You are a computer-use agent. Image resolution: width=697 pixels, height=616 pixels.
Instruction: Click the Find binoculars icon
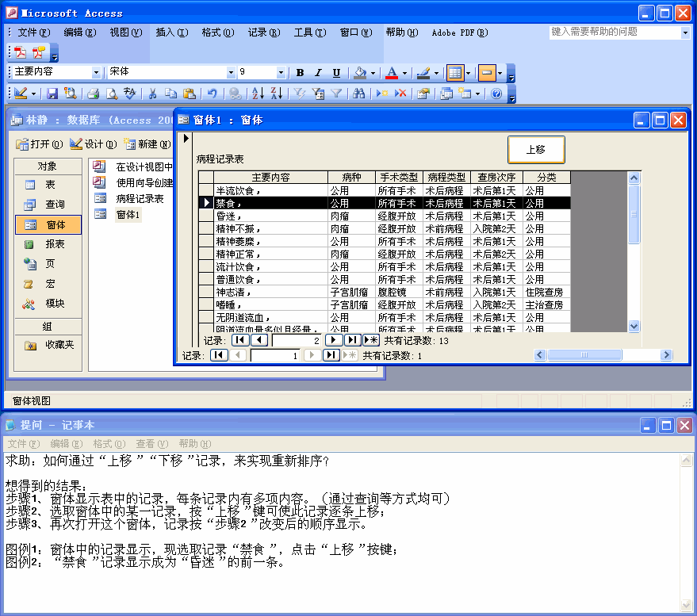pyautogui.click(x=358, y=94)
